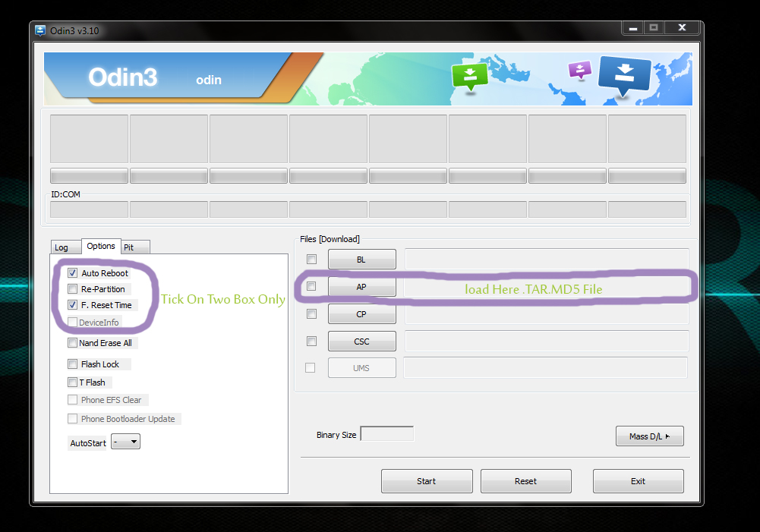760x532 pixels.
Task: Open the AutoStart dropdown
Action: pyautogui.click(x=125, y=442)
